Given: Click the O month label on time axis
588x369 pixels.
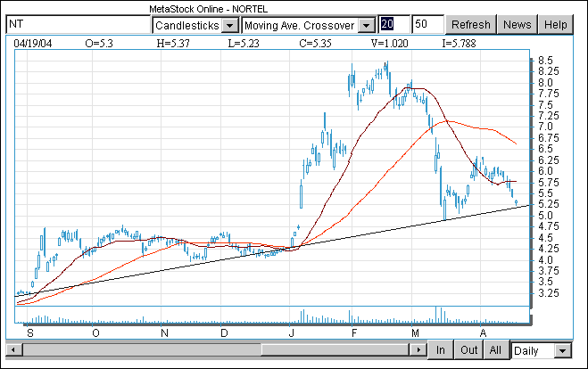Looking at the screenshot, I should [x=95, y=333].
